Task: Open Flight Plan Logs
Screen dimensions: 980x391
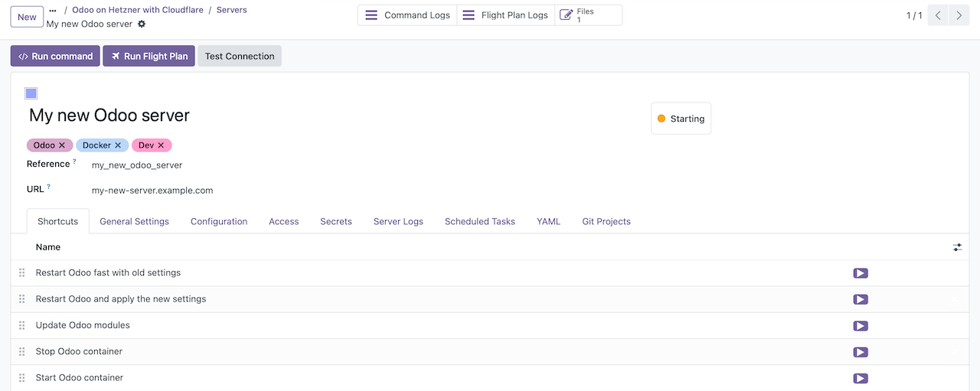Action: (506, 15)
